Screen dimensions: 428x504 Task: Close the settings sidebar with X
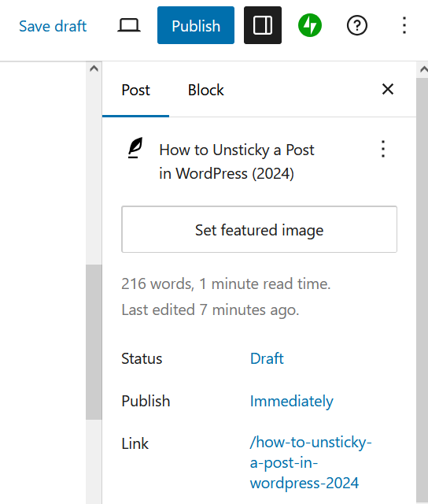coord(388,89)
